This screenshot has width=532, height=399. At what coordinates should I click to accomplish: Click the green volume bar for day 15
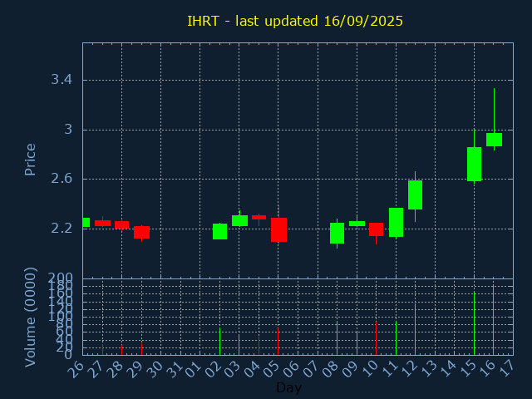(x=474, y=323)
